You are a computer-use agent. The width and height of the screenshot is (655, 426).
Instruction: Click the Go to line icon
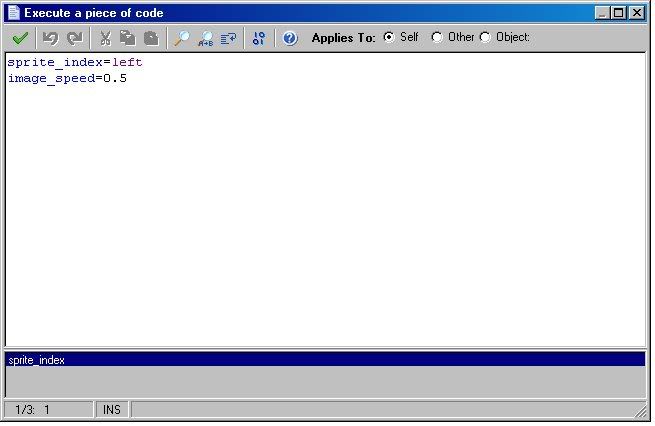[228, 38]
